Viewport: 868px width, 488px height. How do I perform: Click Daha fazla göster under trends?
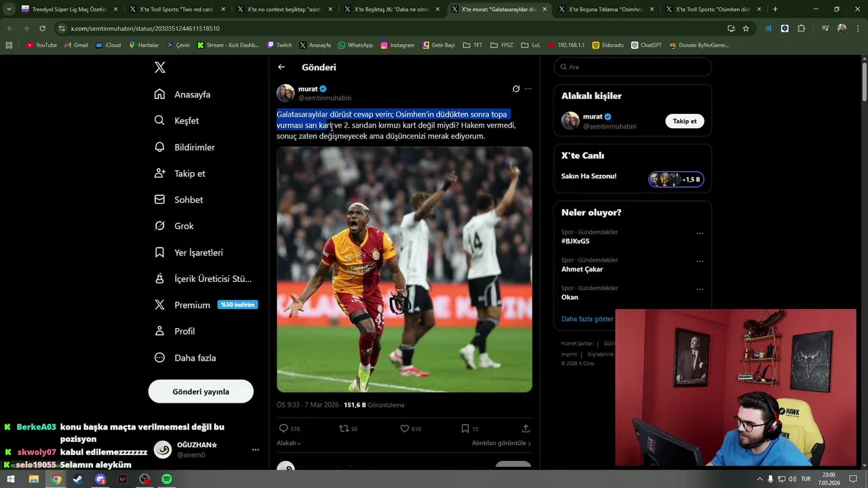pyautogui.click(x=587, y=319)
